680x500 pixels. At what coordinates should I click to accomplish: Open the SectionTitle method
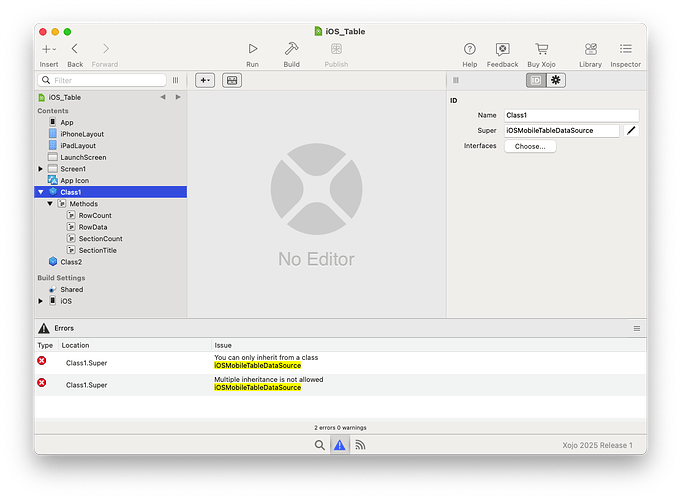pos(98,250)
